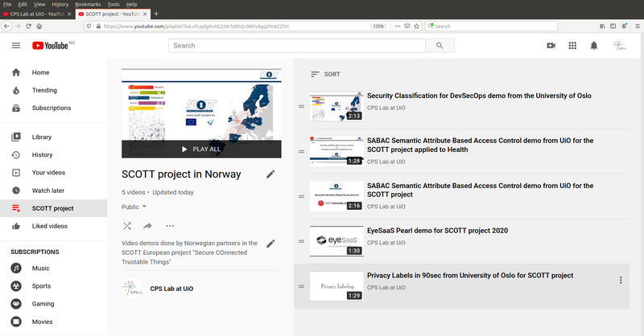Open Public privacy dropdown
Screen dimensions: 644x336
click(x=134, y=207)
